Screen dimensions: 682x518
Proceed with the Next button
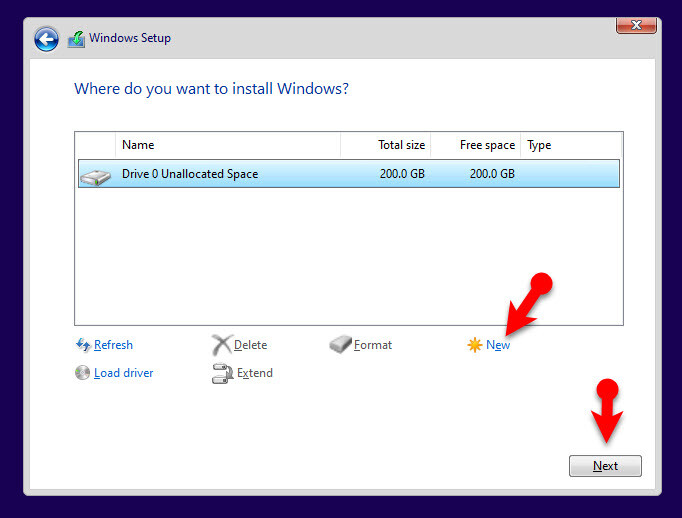point(605,466)
